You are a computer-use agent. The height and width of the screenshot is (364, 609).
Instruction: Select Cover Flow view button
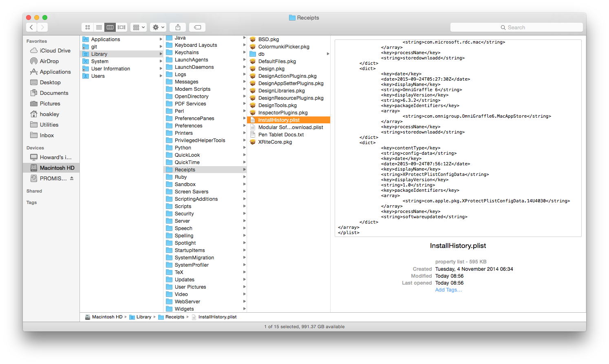[x=121, y=27]
